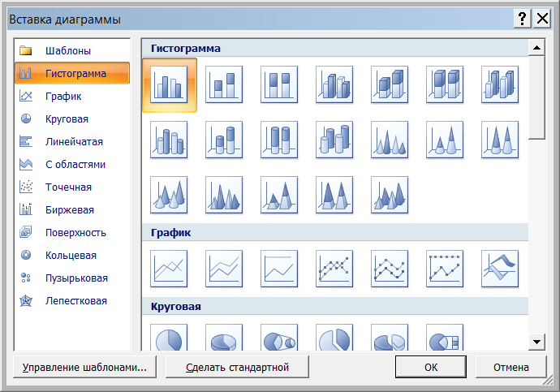The width and height of the screenshot is (560, 392).
Task: Select the Гистограмма category
Action: [72, 73]
